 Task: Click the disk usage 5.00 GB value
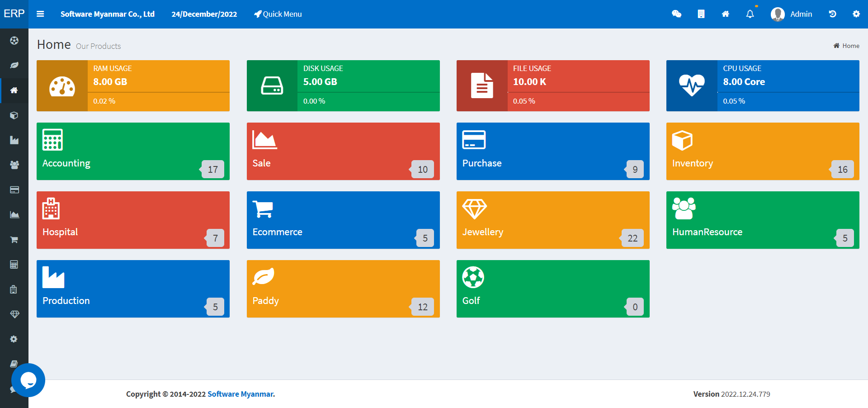tap(320, 82)
